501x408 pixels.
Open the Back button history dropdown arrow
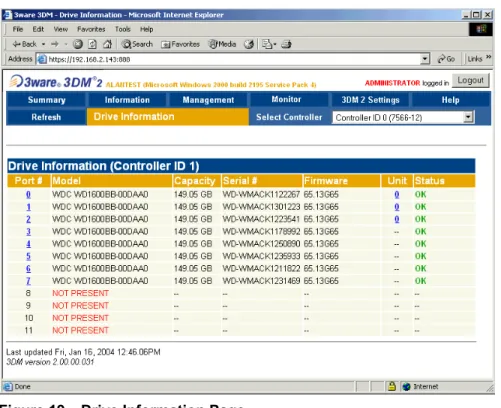pyautogui.click(x=43, y=44)
